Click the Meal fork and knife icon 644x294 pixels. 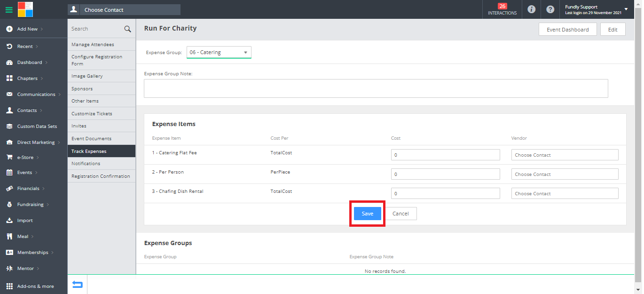point(9,237)
